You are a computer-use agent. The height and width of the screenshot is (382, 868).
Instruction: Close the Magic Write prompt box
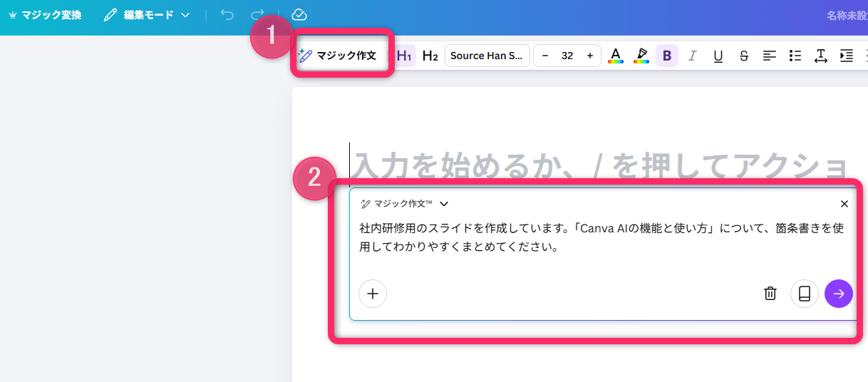844,204
